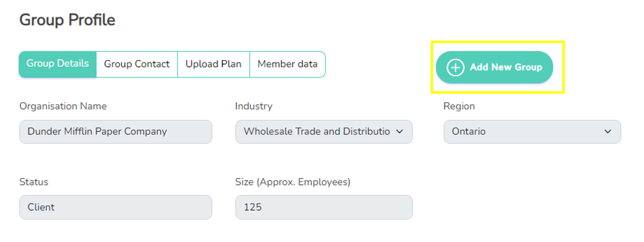The height and width of the screenshot is (242, 644).
Task: Click the Status label text
Action: pyautogui.click(x=34, y=182)
